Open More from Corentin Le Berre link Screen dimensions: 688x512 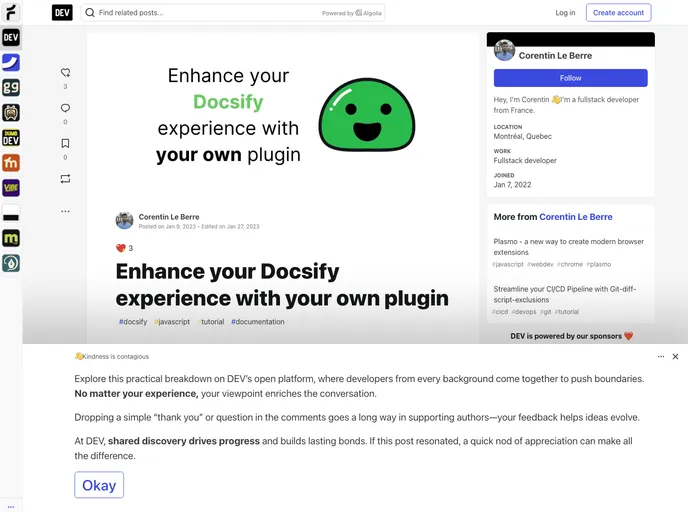point(576,217)
